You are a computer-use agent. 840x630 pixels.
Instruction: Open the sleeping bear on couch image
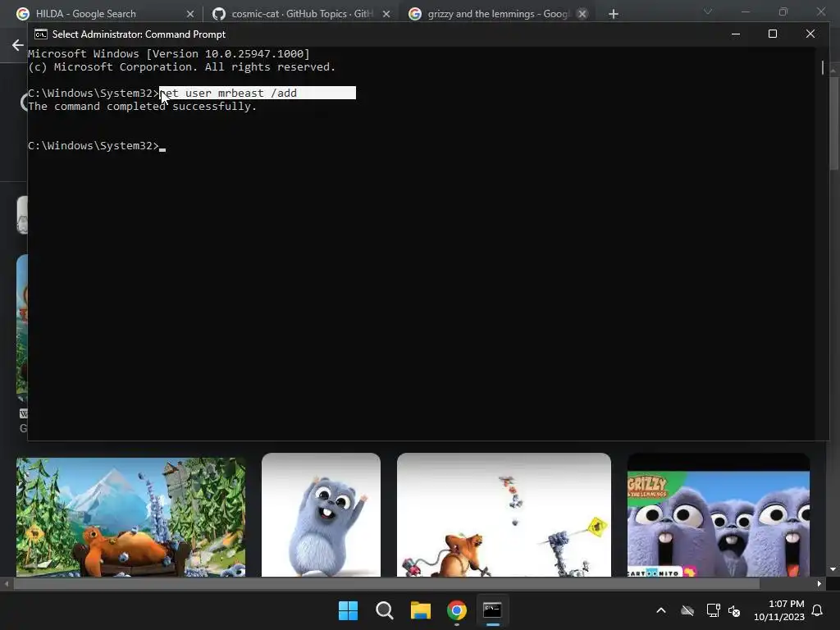pos(130,517)
